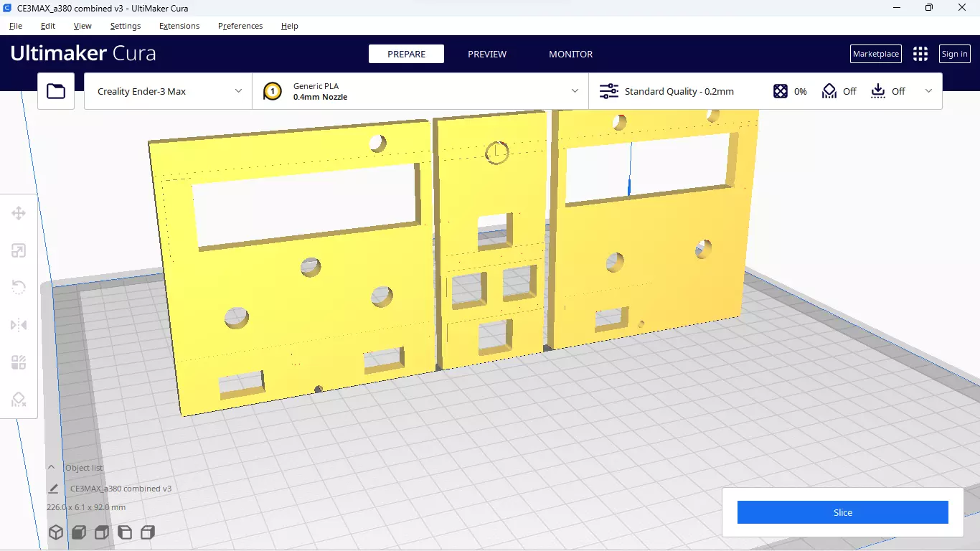Click the infill 0% icon
This screenshot has height=551, width=980.
pyautogui.click(x=781, y=91)
